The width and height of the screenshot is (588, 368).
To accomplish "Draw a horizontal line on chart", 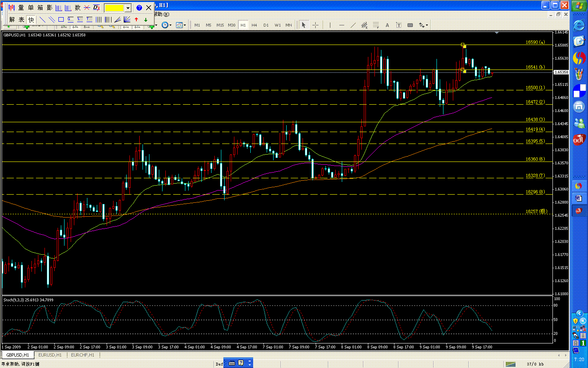I will point(342,25).
